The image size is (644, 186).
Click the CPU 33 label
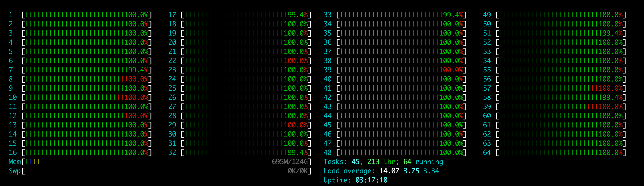click(x=328, y=15)
